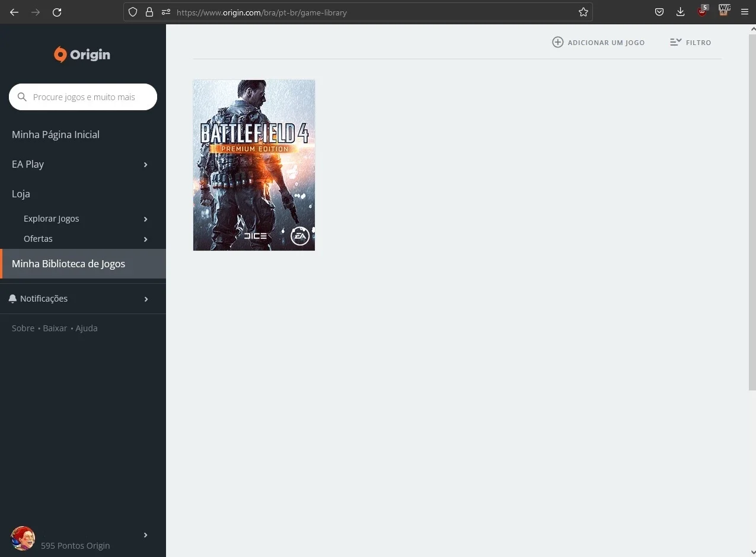Click the search magnifier icon
This screenshot has height=557, width=756.
tap(23, 97)
